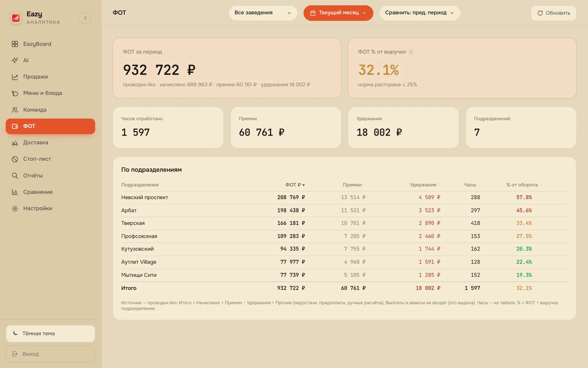Click the Стоп-лист ban icon

[15, 159]
